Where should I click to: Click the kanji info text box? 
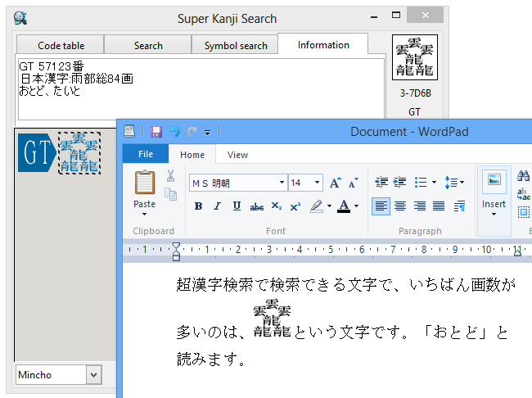point(200,90)
